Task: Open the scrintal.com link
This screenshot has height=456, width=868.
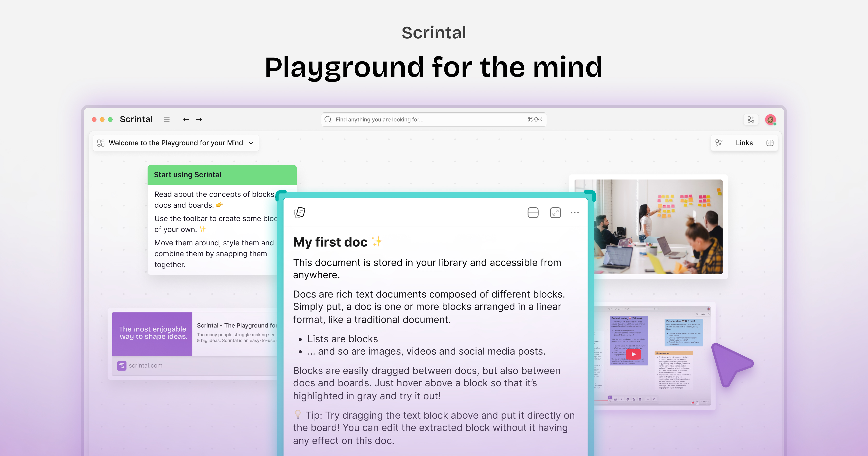Action: click(x=145, y=366)
